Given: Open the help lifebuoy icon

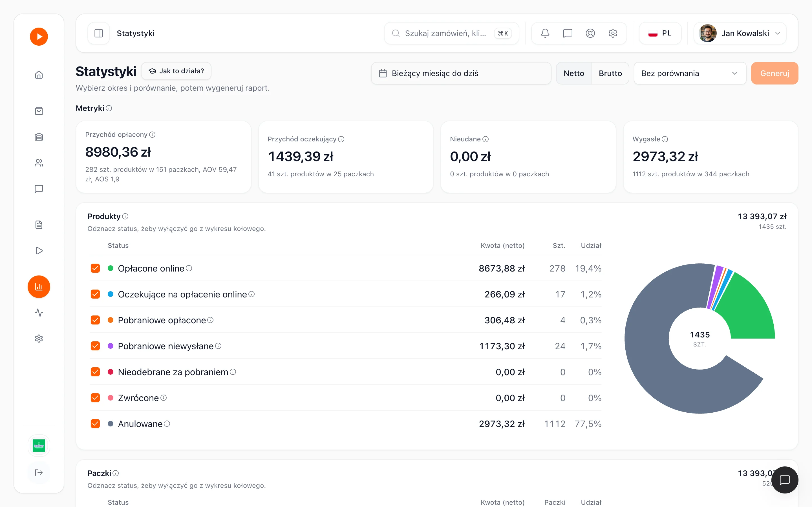Looking at the screenshot, I should point(590,33).
